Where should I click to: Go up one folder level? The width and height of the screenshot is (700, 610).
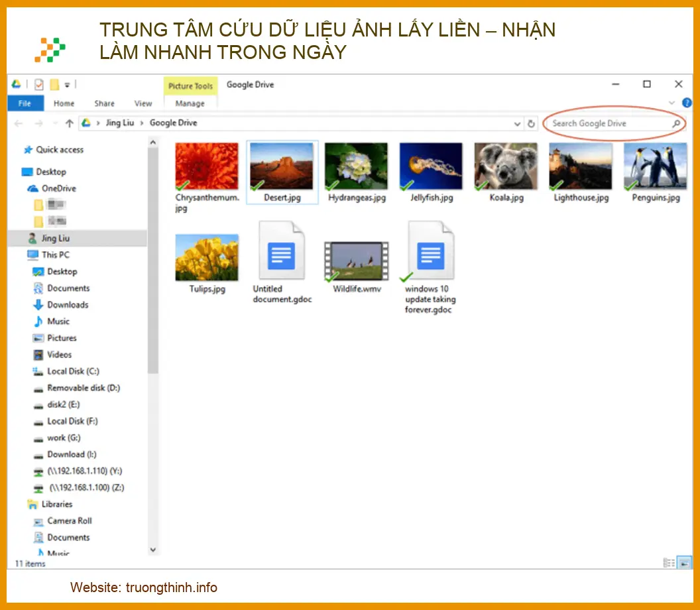click(69, 123)
